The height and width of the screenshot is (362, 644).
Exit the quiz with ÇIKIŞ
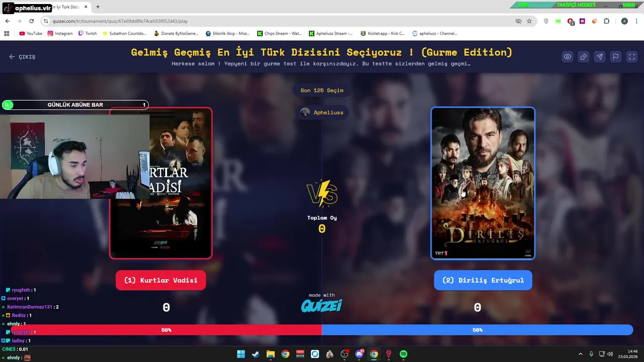[x=22, y=57]
